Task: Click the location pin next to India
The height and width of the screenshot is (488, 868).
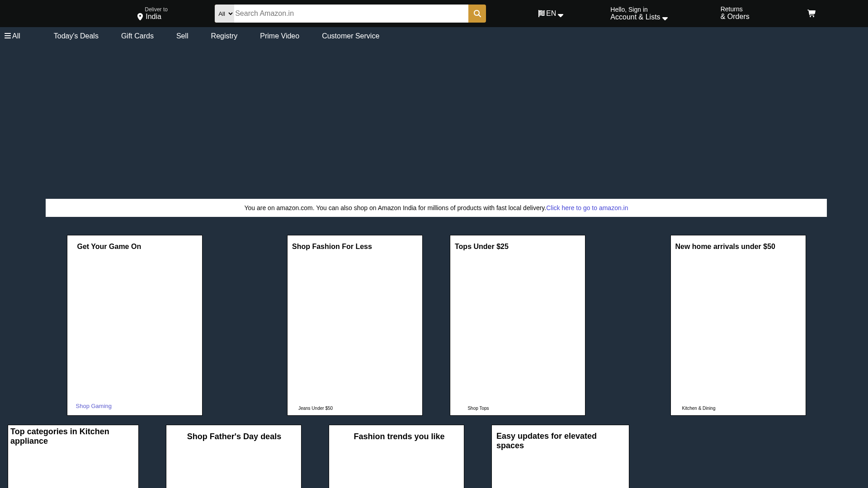Action: [140, 17]
